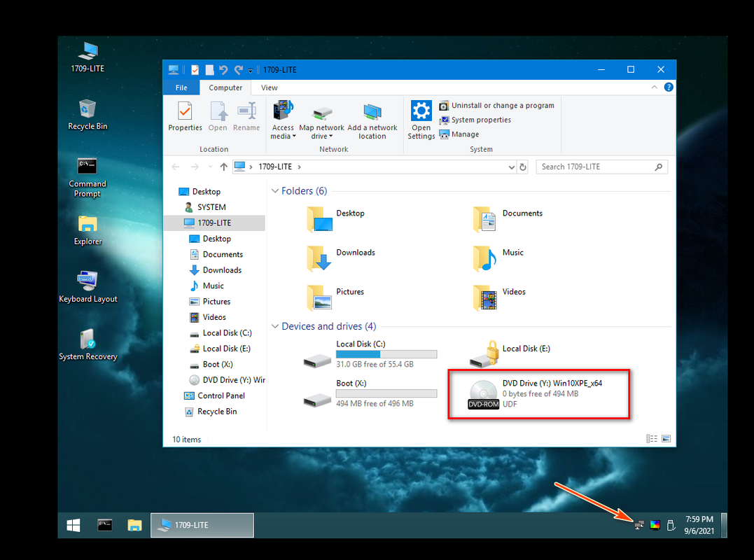Select Local Disk (E:) in tree
Viewport: 754px width, 560px height.
pos(227,349)
